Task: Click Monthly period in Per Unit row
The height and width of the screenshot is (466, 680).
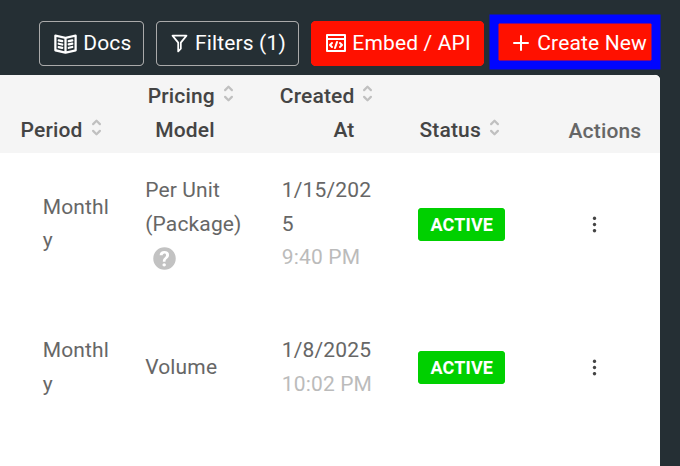Action: pos(75,223)
